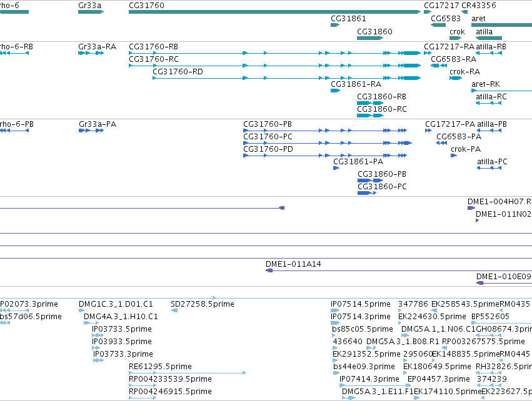Click the CG31861-RA transcript label

click(356, 84)
